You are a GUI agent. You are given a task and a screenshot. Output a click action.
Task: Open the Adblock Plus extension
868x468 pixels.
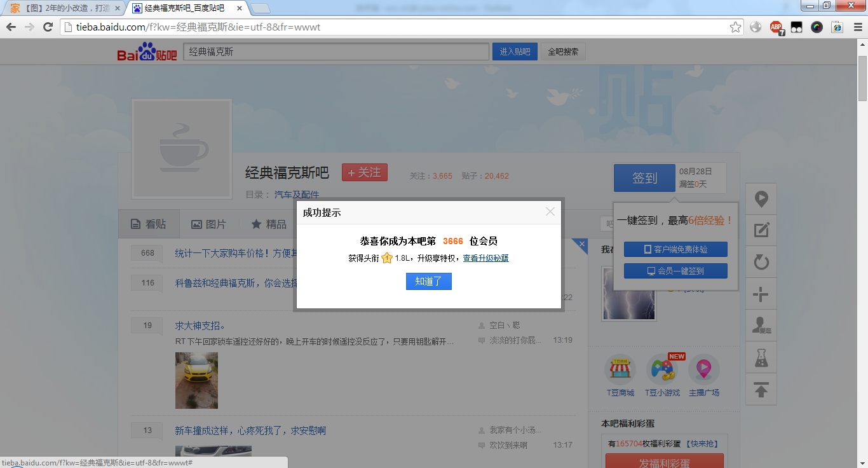tap(776, 27)
